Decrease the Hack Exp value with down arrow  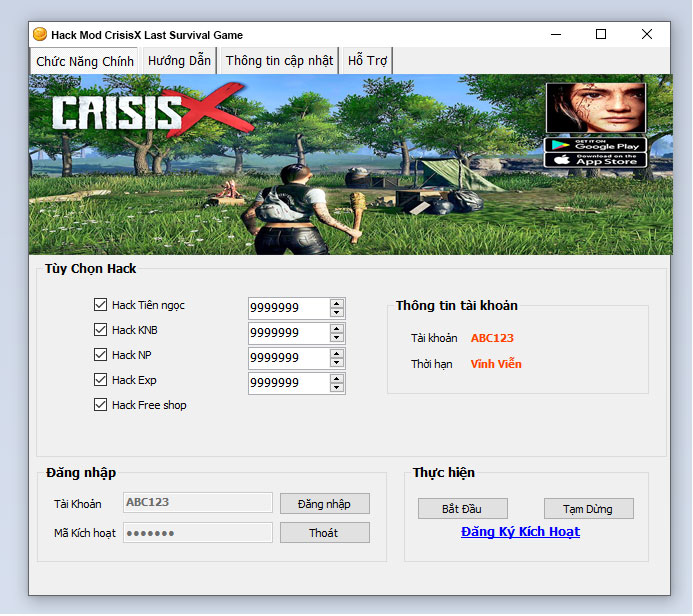[337, 388]
